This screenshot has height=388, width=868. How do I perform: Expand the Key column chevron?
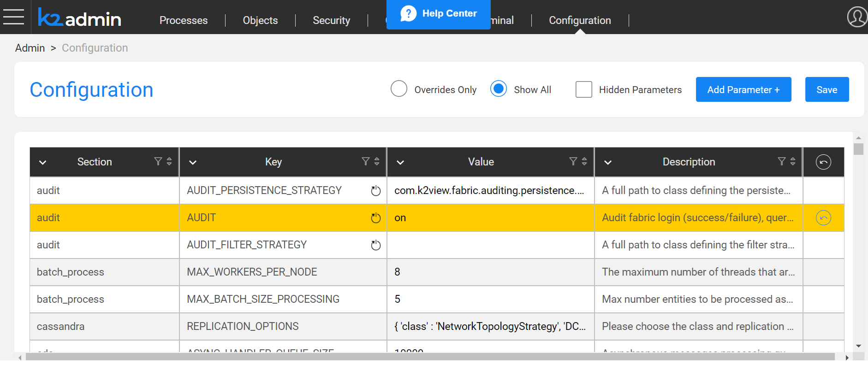click(x=193, y=162)
